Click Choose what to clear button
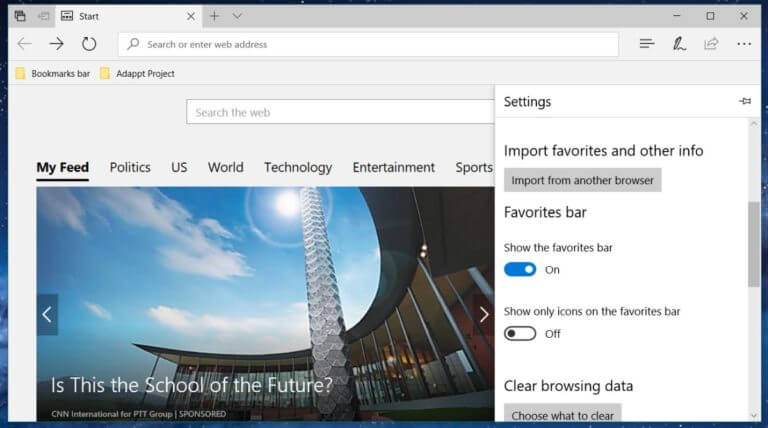The width and height of the screenshot is (768, 428). (x=562, y=413)
